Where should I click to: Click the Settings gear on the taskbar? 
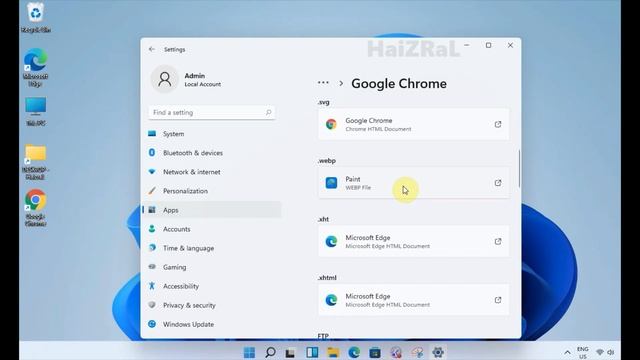(438, 352)
